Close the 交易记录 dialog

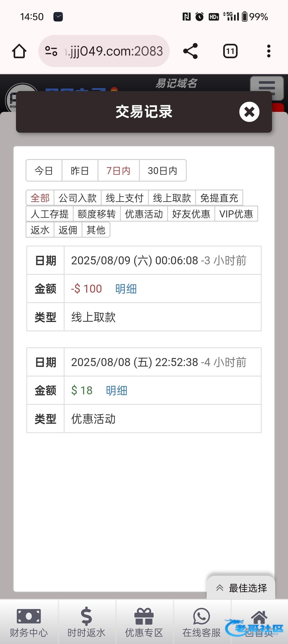(x=249, y=112)
